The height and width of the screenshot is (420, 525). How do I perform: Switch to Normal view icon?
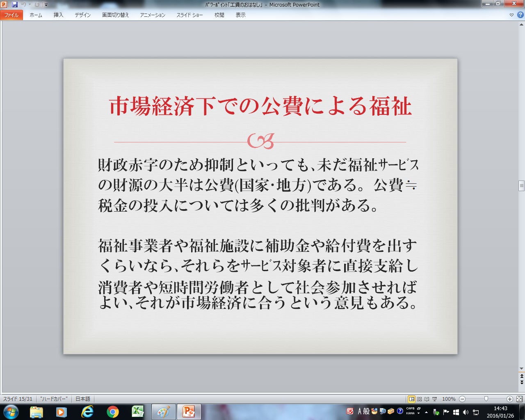[x=411, y=399]
